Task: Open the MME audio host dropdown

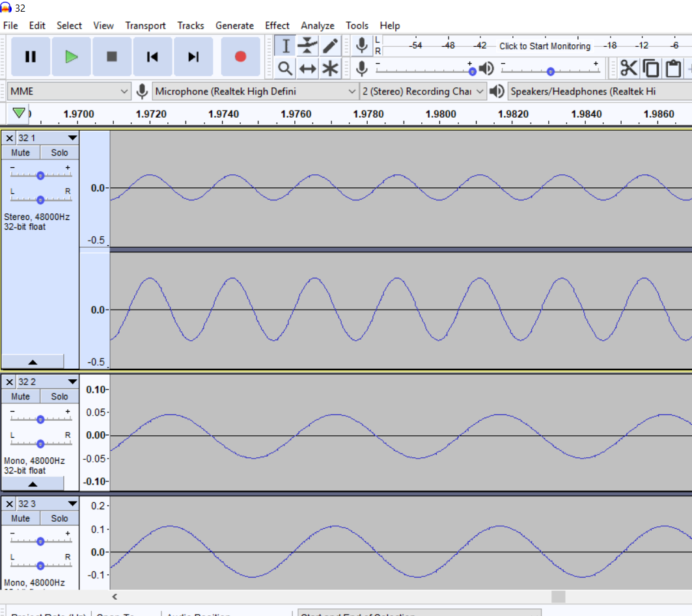Action: coord(68,91)
